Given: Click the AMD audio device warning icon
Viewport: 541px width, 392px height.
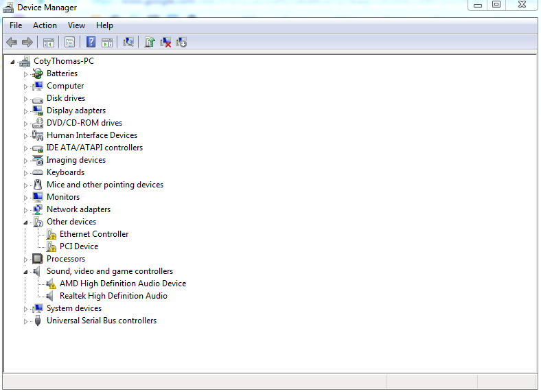Looking at the screenshot, I should pyautogui.click(x=51, y=284).
